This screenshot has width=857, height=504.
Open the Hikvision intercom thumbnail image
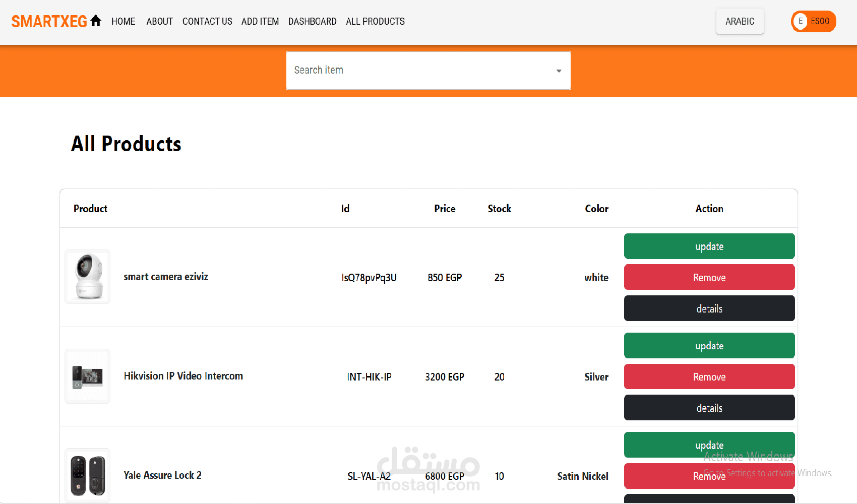(x=88, y=376)
